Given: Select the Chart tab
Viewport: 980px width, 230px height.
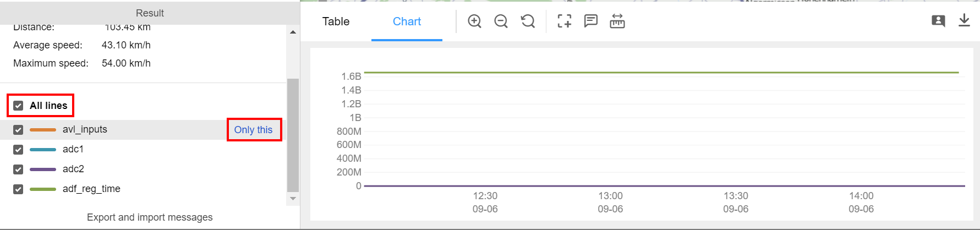Looking at the screenshot, I should tap(407, 21).
